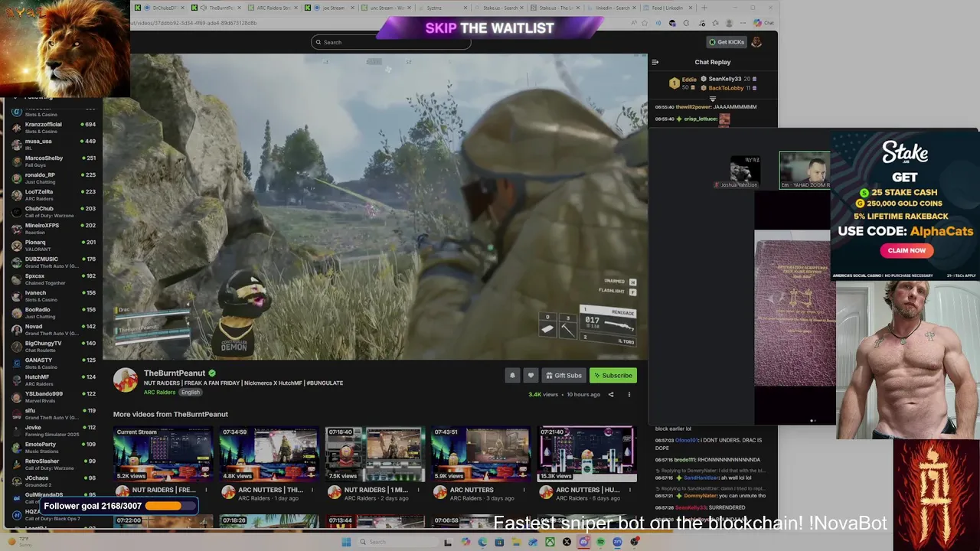Switch to the Feed | LinkedIn tab

668,8
